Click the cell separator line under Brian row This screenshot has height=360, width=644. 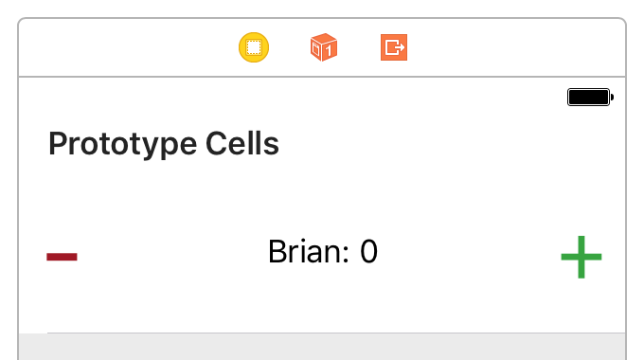pos(336,333)
